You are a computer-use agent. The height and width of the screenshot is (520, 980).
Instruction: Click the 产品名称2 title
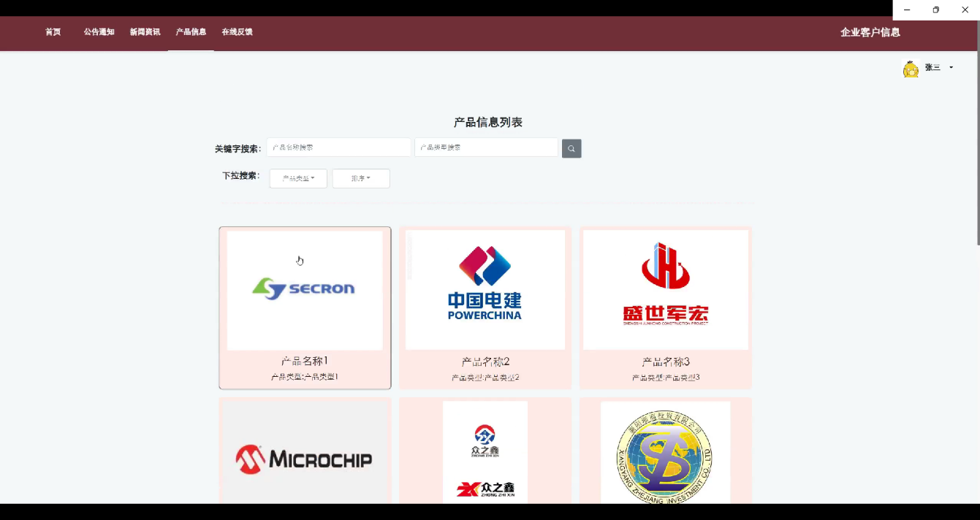pos(485,362)
